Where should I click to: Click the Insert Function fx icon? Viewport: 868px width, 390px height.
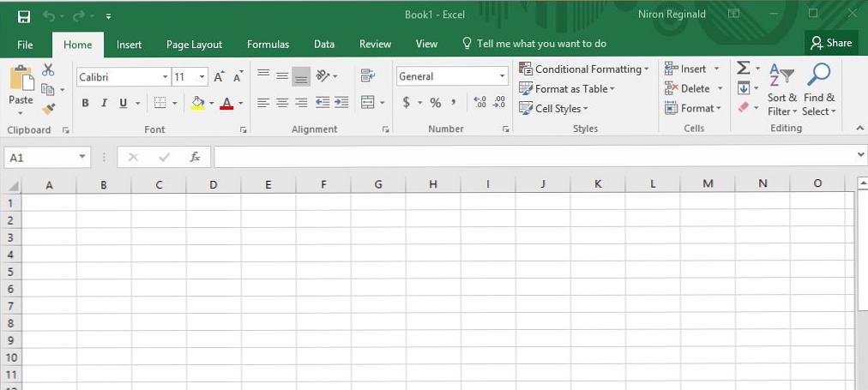coord(195,157)
